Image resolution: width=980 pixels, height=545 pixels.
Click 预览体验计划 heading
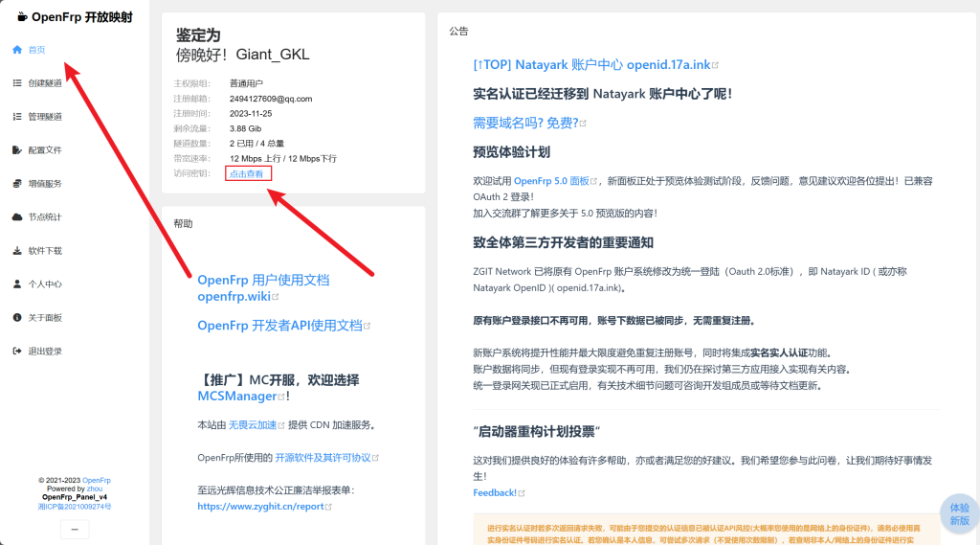click(511, 152)
